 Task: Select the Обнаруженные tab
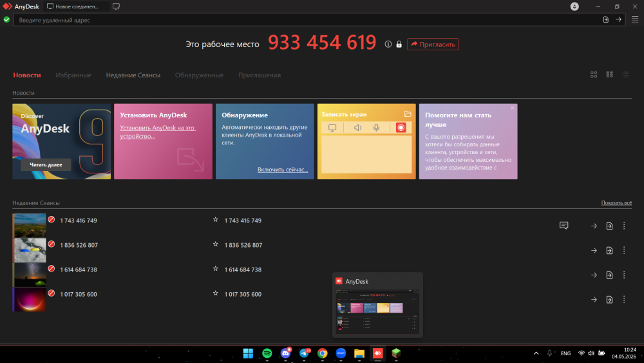[199, 75]
